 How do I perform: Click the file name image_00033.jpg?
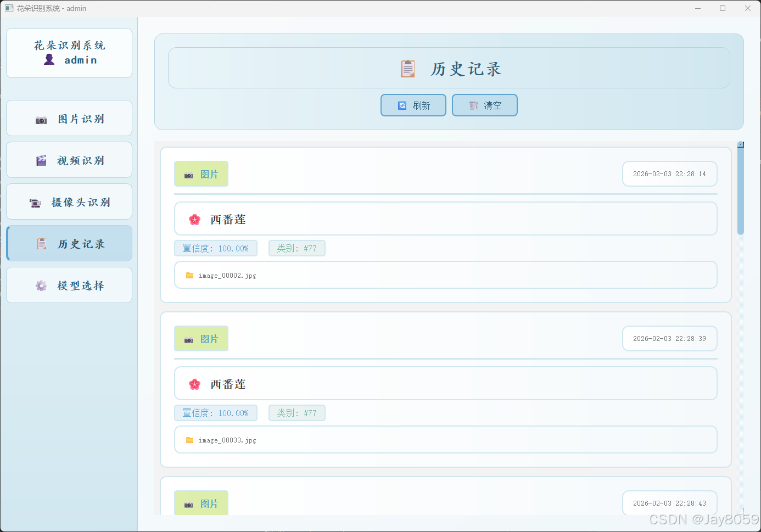click(x=227, y=440)
